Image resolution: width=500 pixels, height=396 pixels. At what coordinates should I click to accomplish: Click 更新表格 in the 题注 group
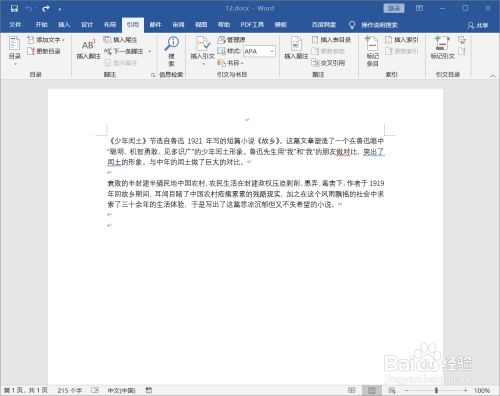328,51
